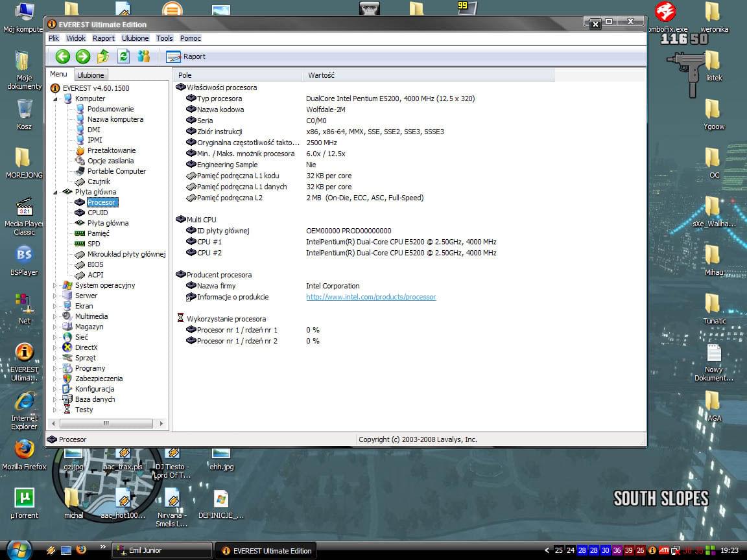Click the green Back arrow toolbar icon
The image size is (747, 560).
pyautogui.click(x=62, y=56)
